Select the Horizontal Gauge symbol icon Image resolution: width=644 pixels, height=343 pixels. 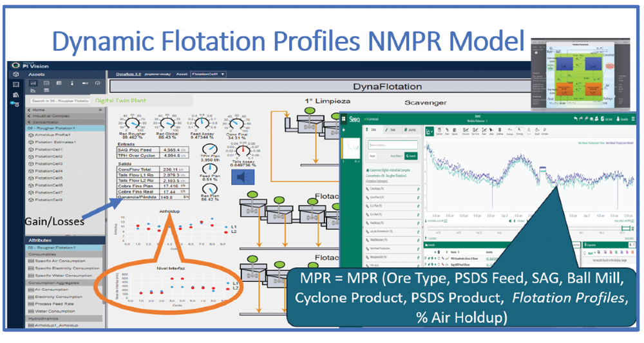coord(85,83)
